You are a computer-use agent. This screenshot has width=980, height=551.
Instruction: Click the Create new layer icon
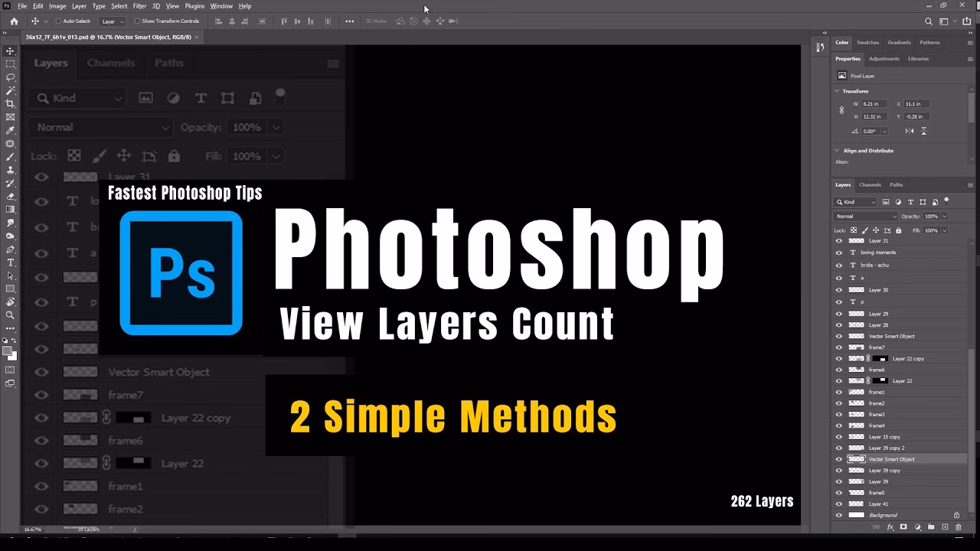click(x=945, y=527)
